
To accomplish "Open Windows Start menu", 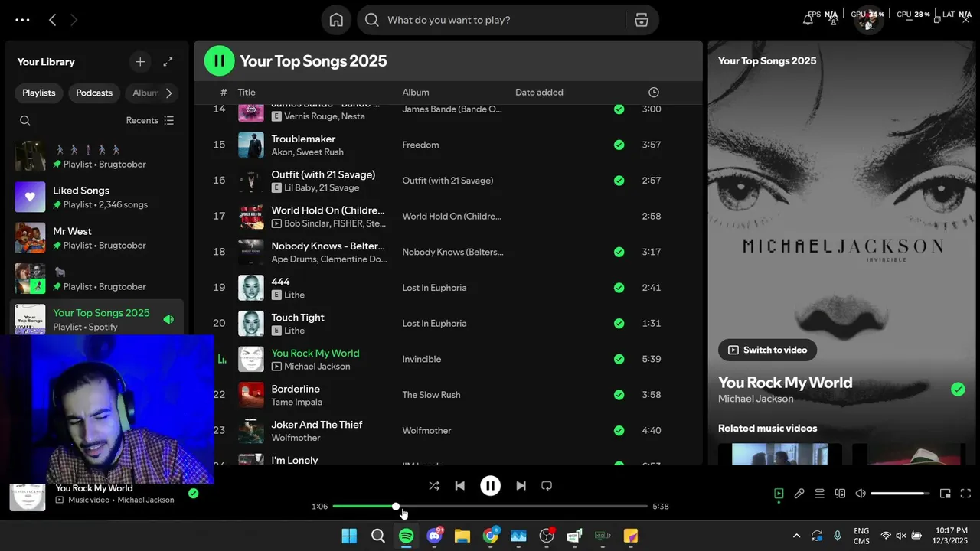I will click(349, 536).
